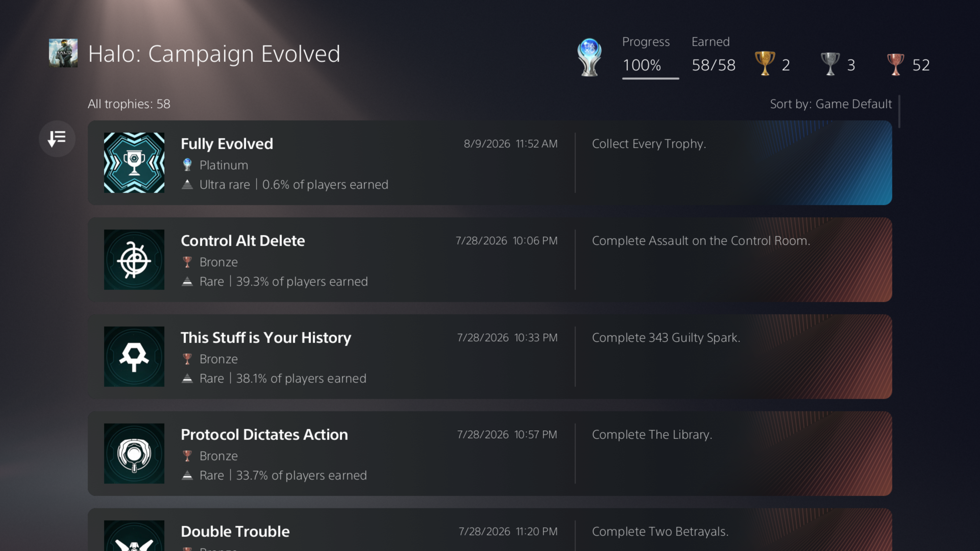Click the sort order icon button
980x551 pixels.
click(x=57, y=139)
